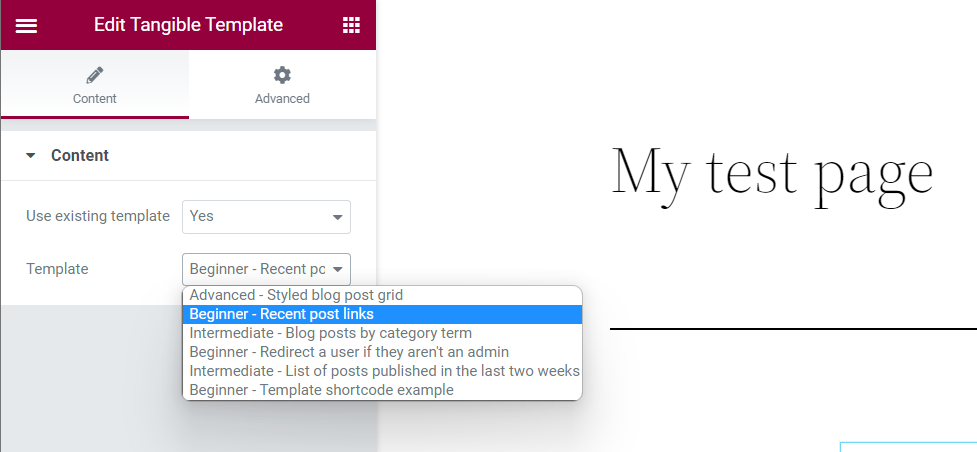This screenshot has height=452, width=977.
Task: Click the gear icon above Advanced
Action: point(282,75)
